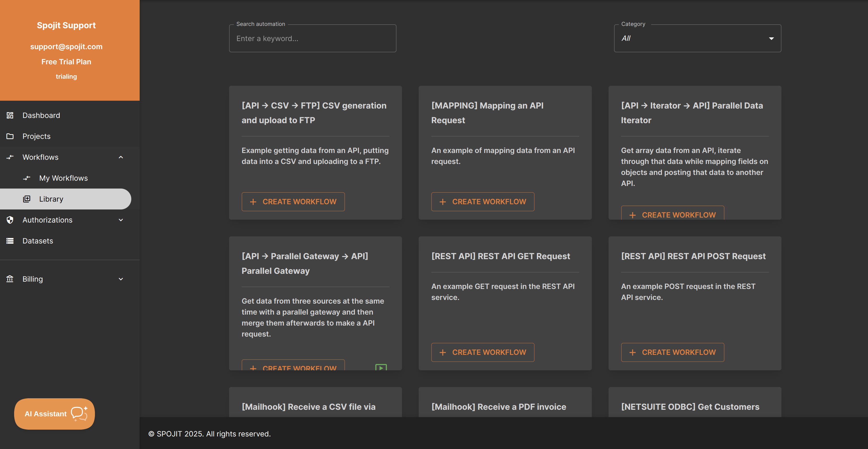Collapse the Workflows menu chevron
This screenshot has height=449, width=868.
coord(121,157)
